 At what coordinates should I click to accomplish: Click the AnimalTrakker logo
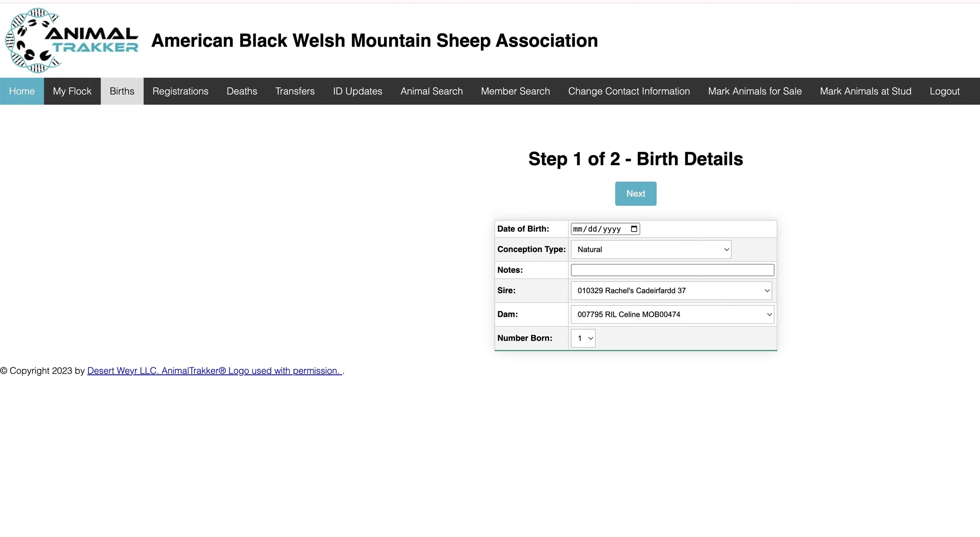72,40
